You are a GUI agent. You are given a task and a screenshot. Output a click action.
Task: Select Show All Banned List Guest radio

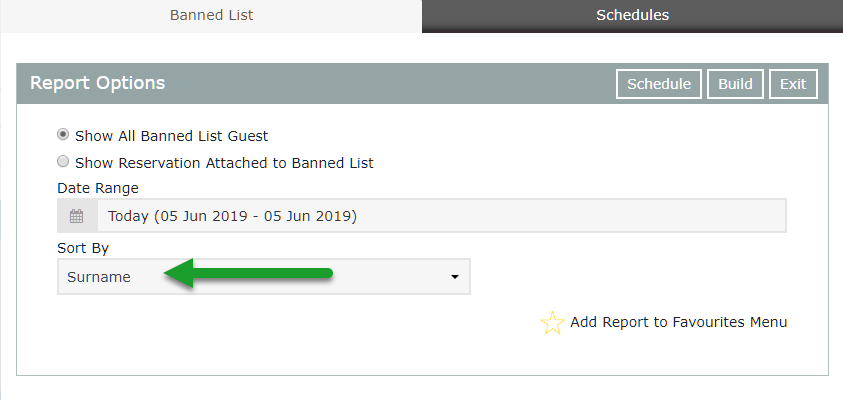(x=63, y=134)
